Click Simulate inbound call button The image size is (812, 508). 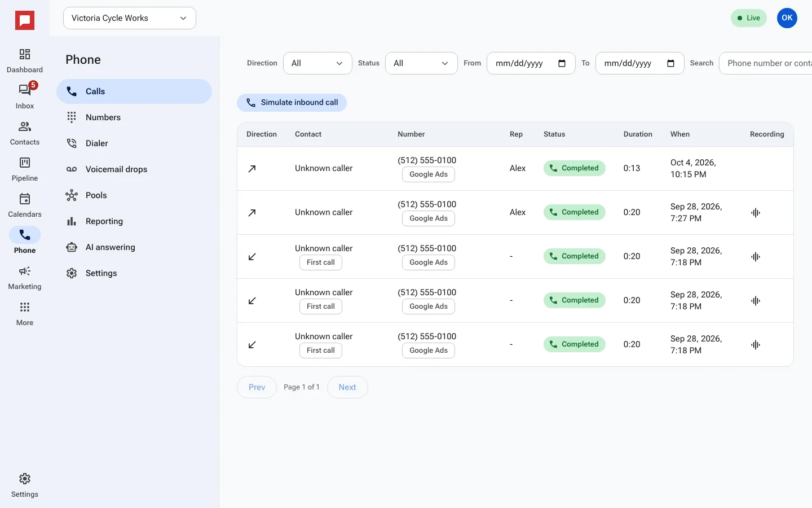tap(292, 103)
